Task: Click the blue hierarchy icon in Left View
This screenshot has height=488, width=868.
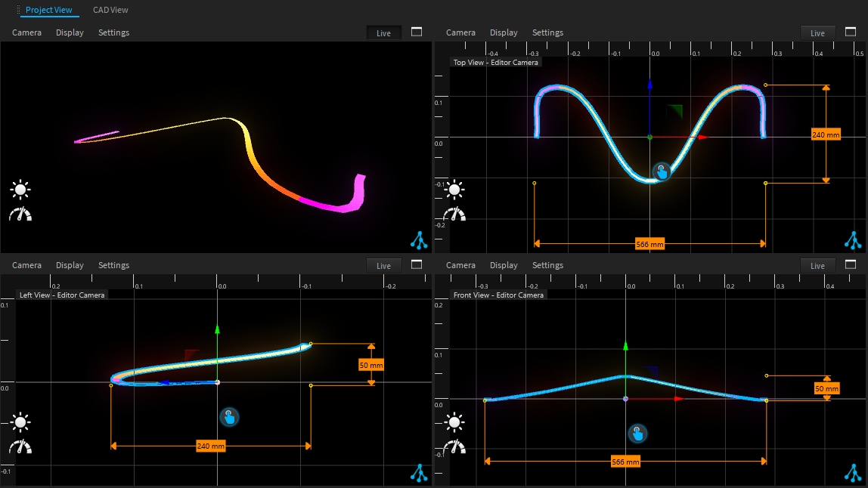Action: 419,473
